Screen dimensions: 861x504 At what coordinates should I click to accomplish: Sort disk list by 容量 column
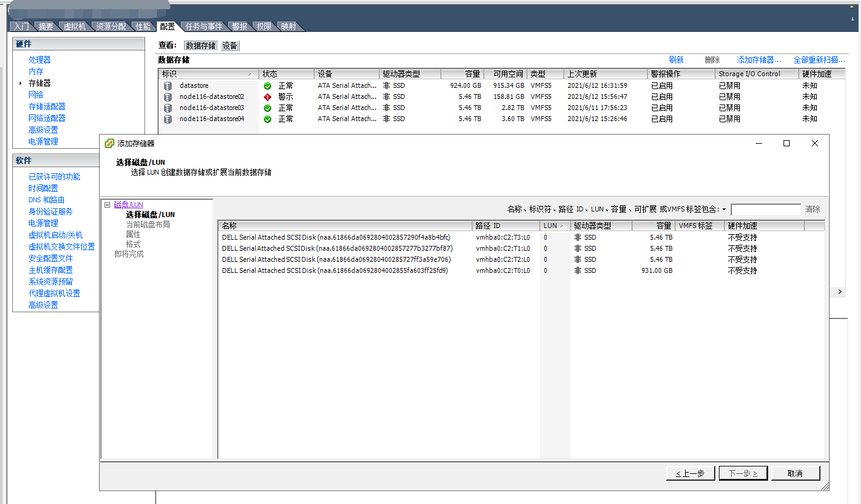653,226
